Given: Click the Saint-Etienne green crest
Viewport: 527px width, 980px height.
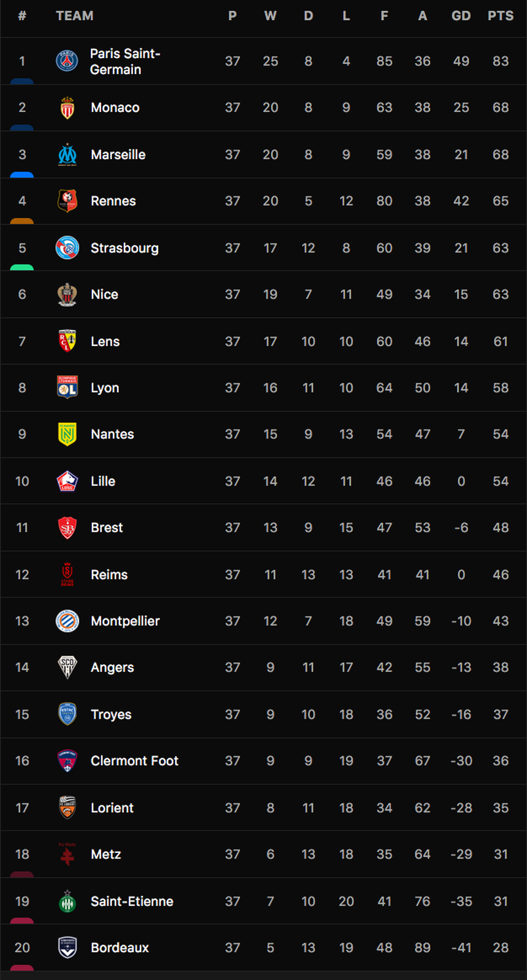Looking at the screenshot, I should tap(67, 901).
